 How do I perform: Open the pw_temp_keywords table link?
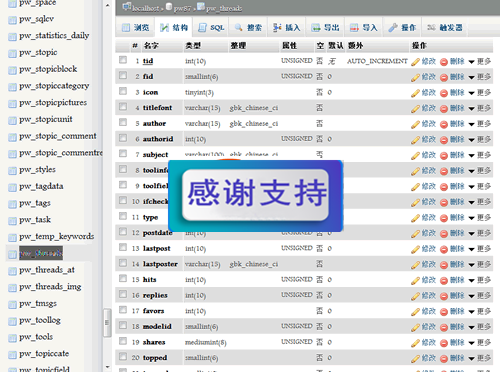point(57,237)
